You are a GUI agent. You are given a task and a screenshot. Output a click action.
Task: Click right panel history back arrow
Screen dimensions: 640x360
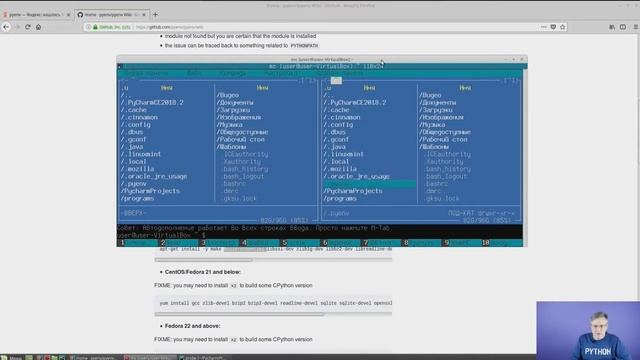coord(326,81)
